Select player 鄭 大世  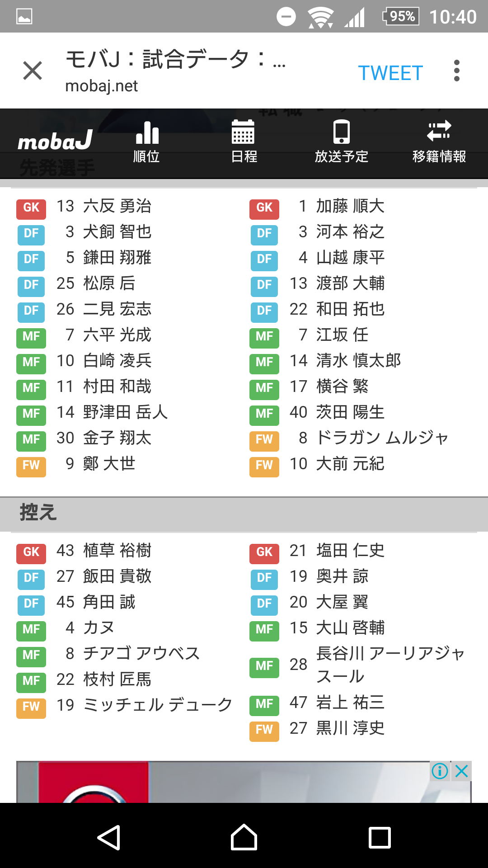coord(109,464)
